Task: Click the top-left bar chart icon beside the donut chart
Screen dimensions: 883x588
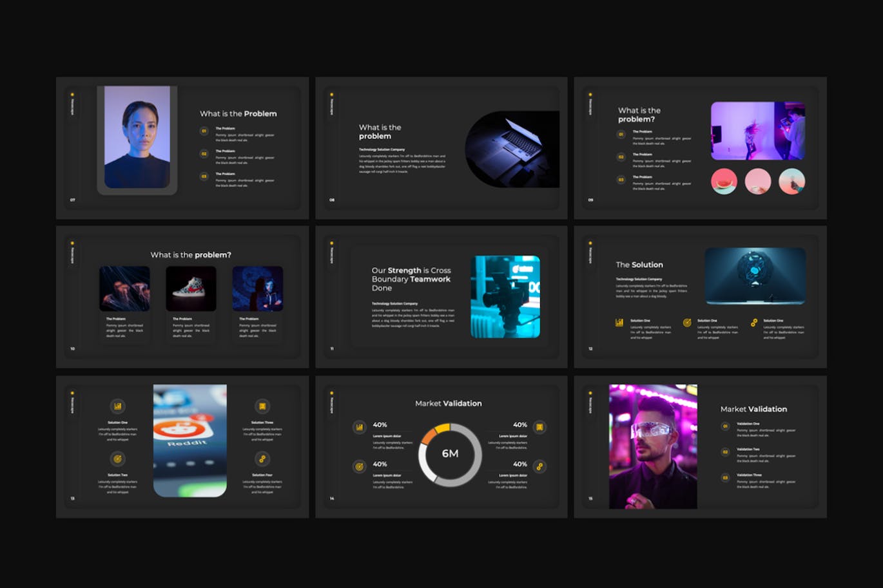Action: (x=360, y=427)
